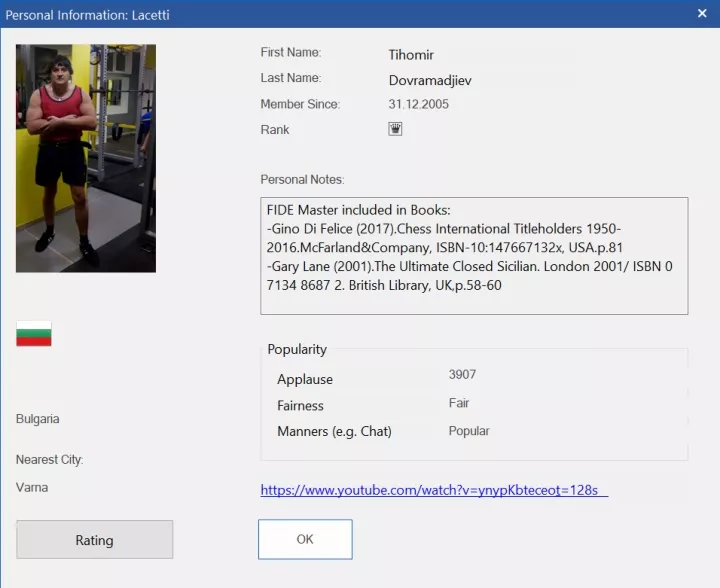Click the Applause label
Viewport: 720px width, 588px height.
[305, 379]
